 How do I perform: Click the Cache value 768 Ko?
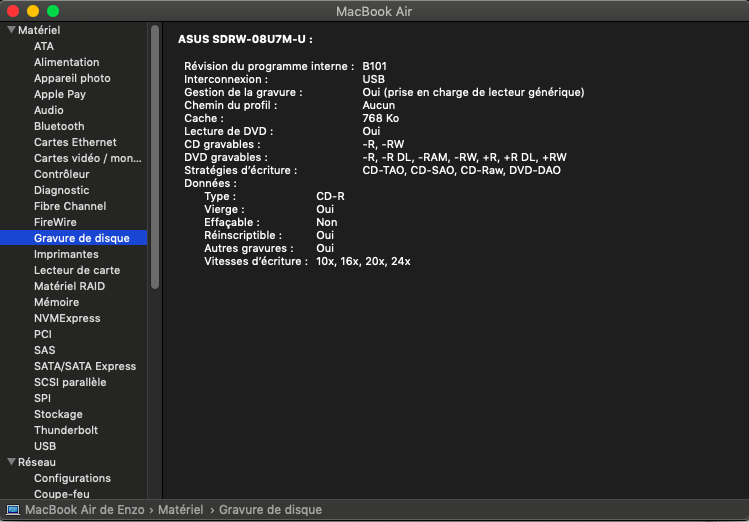tap(381, 118)
